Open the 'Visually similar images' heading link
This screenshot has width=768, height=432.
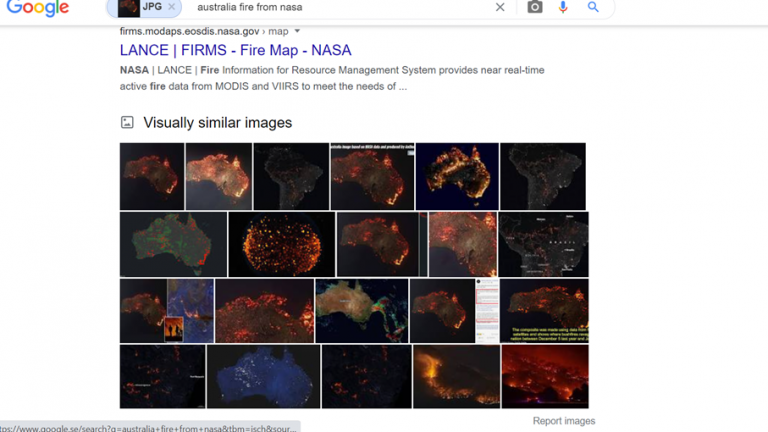[x=217, y=122]
